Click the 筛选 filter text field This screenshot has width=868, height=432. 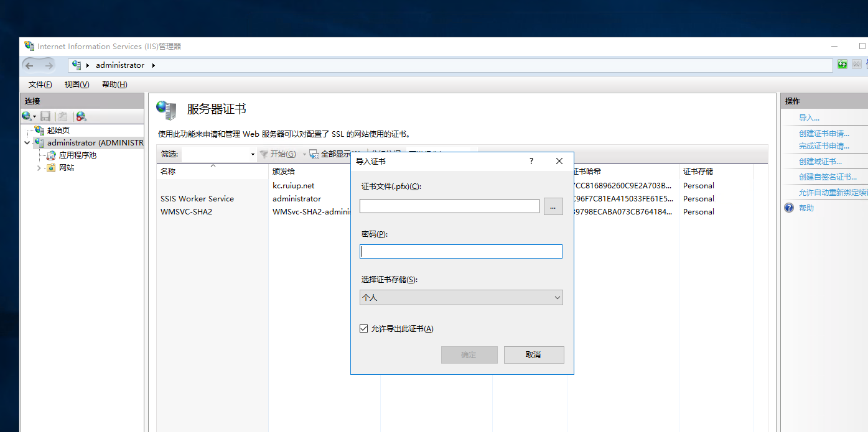215,154
